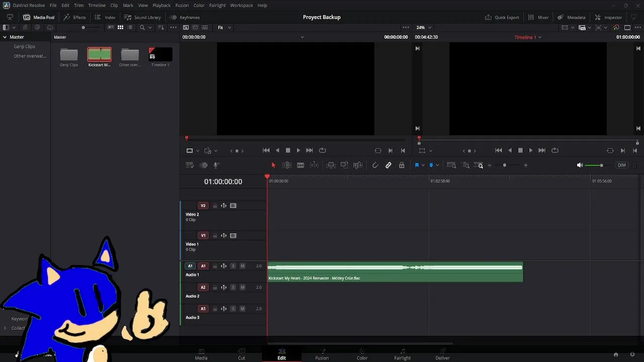Open the Sound Library panel
This screenshot has width=644, height=362.
tap(142, 17)
